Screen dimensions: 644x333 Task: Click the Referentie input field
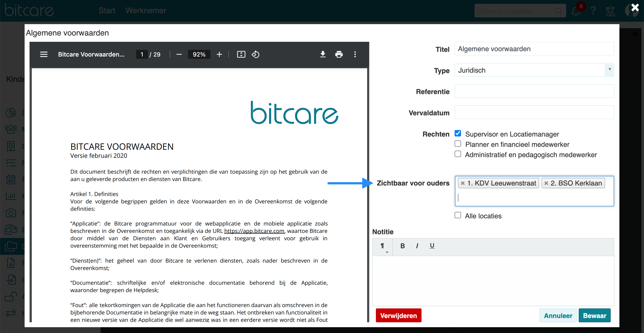coord(534,91)
